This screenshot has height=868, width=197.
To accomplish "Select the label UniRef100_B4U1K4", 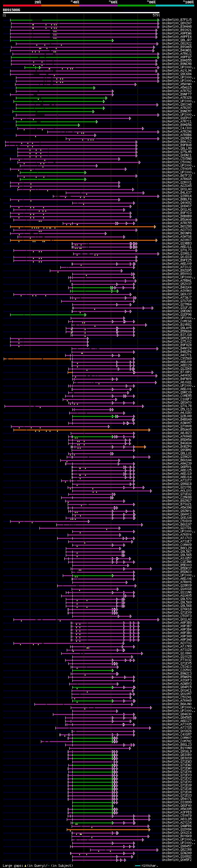I will 177,288.
